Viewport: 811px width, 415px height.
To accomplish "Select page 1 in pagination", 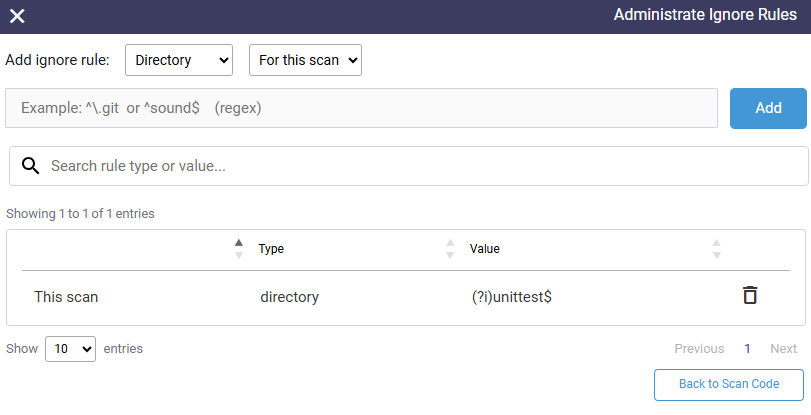I will coord(747,349).
